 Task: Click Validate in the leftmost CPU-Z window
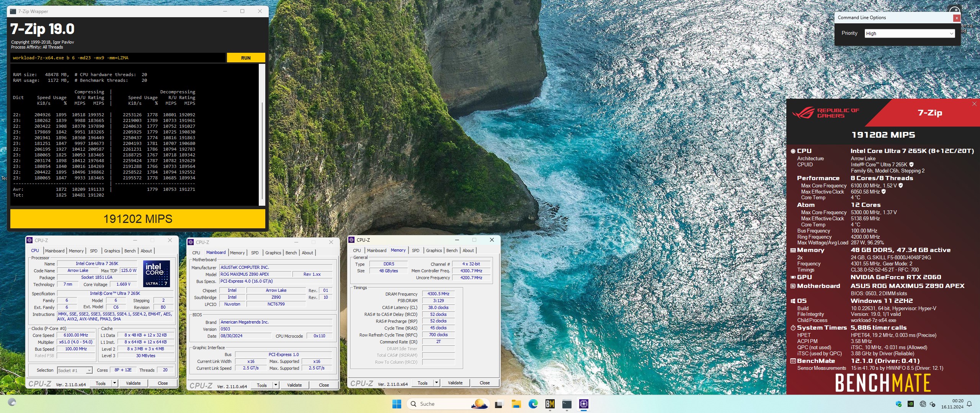click(133, 383)
